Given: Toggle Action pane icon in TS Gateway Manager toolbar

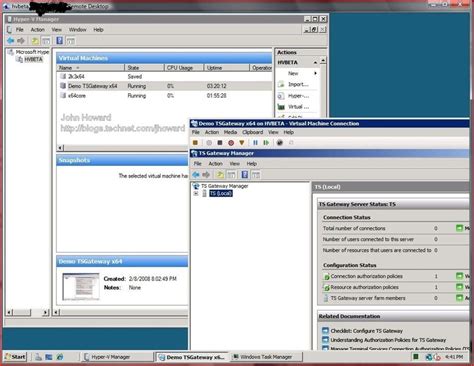Looking at the screenshot, I should click(256, 174).
